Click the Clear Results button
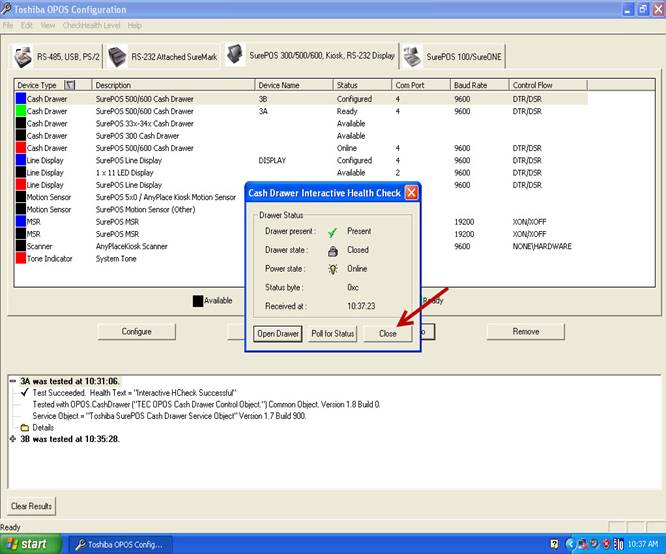666x554 pixels. coord(32,506)
